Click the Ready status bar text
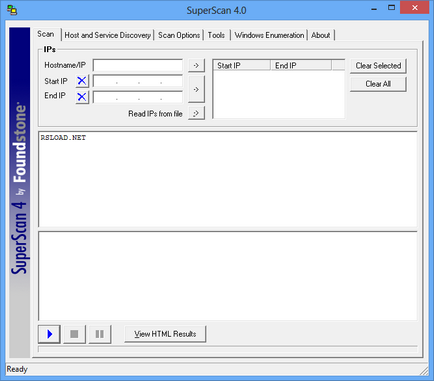The height and width of the screenshot is (381, 434). pos(17,369)
